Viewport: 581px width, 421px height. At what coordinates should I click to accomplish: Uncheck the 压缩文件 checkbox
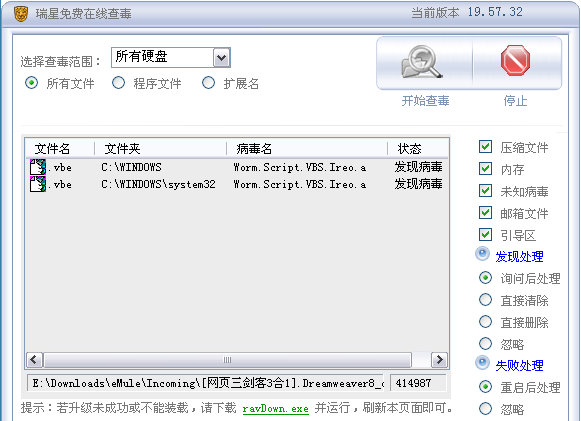485,147
